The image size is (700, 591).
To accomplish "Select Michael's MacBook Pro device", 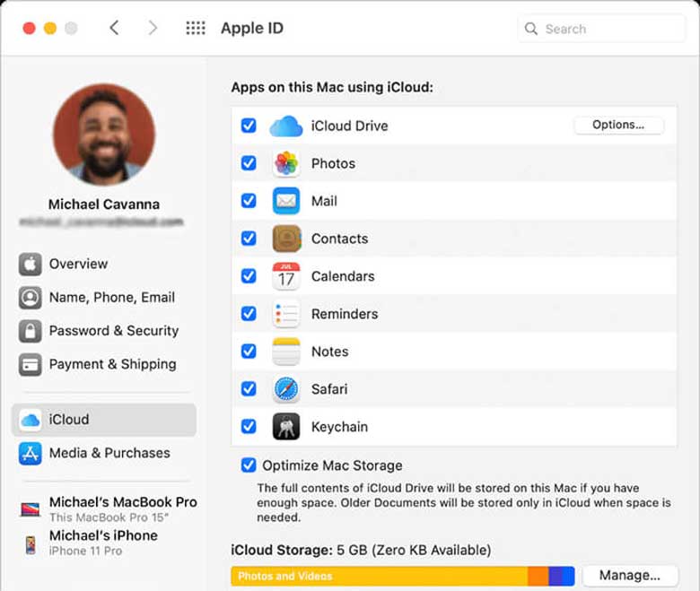I will pos(108,508).
